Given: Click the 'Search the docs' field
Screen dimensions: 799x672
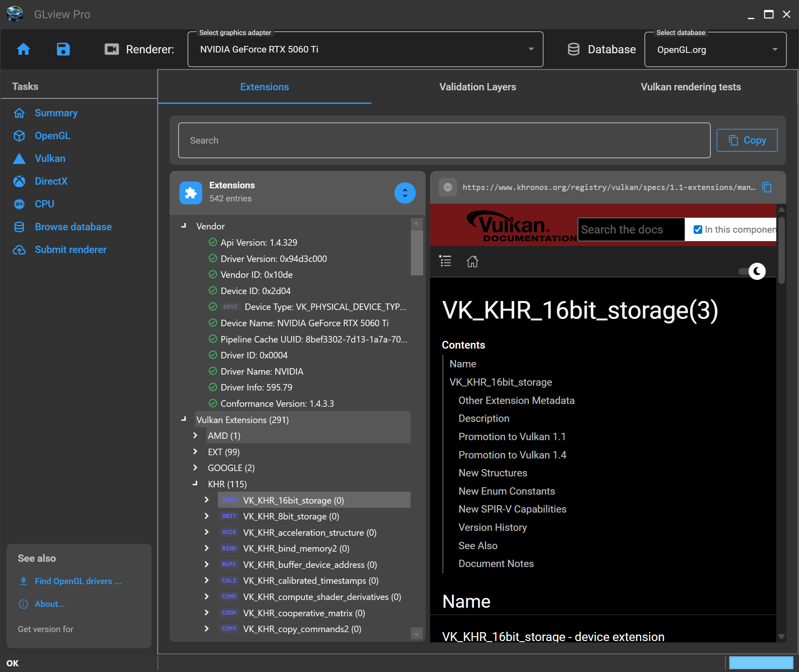Looking at the screenshot, I should click(631, 229).
